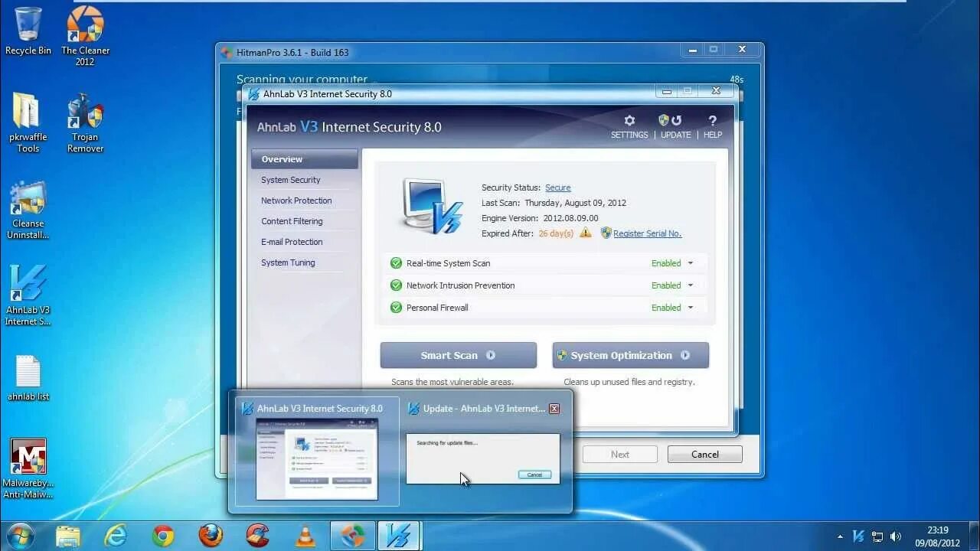
Task: Click the Update shield icon
Action: tap(663, 121)
